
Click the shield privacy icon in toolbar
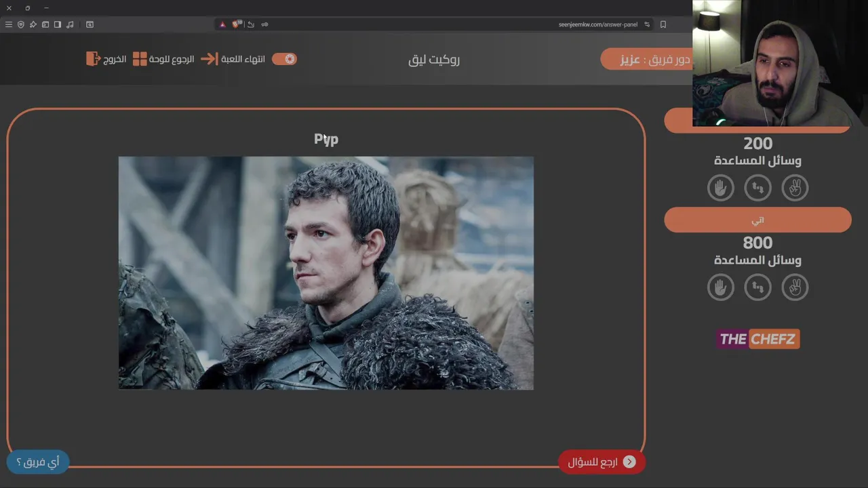pyautogui.click(x=21, y=24)
